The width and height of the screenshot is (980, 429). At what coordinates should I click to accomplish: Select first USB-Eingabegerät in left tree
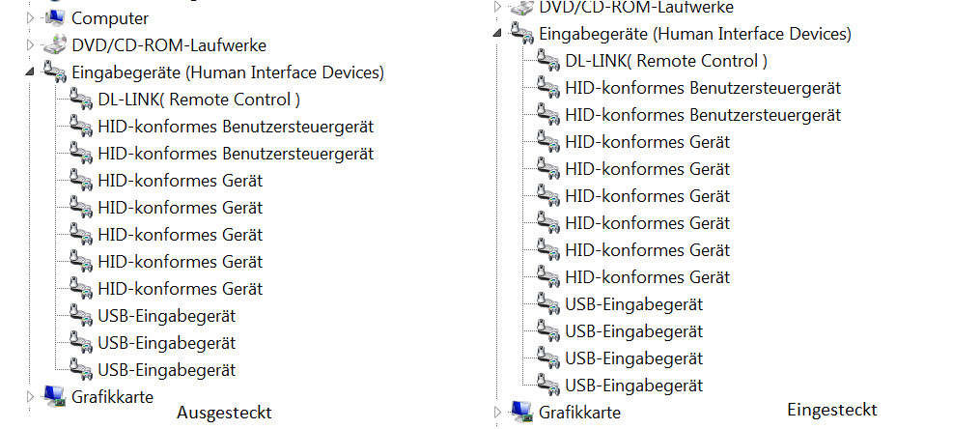[167, 316]
